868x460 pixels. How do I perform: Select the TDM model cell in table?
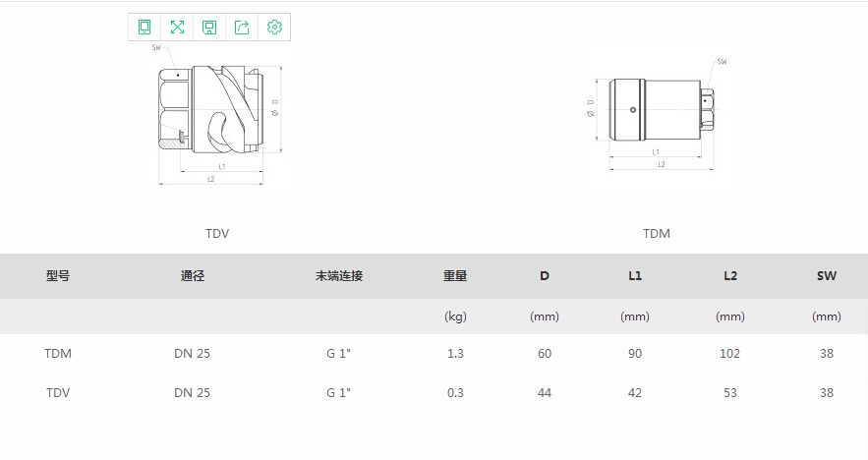click(x=58, y=354)
